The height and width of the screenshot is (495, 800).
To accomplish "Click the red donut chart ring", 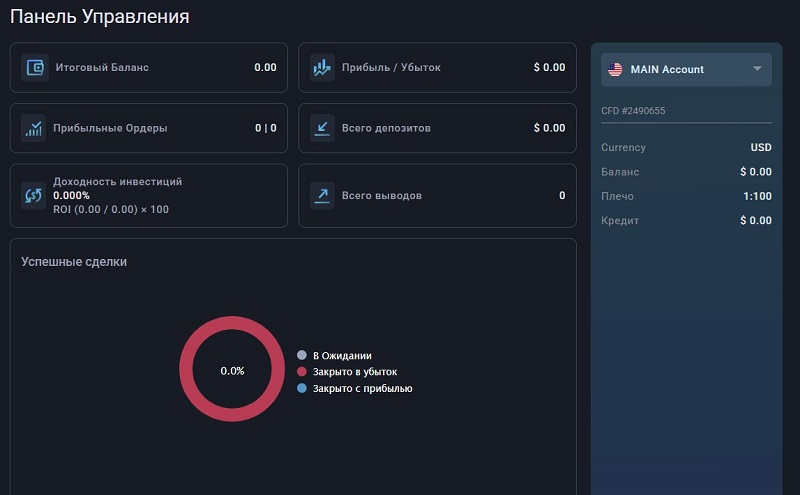I will point(188,370).
